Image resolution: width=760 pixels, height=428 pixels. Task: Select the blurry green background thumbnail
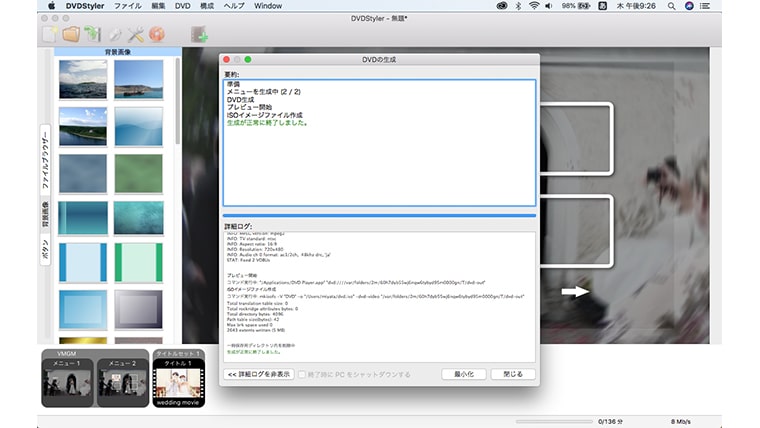click(139, 174)
